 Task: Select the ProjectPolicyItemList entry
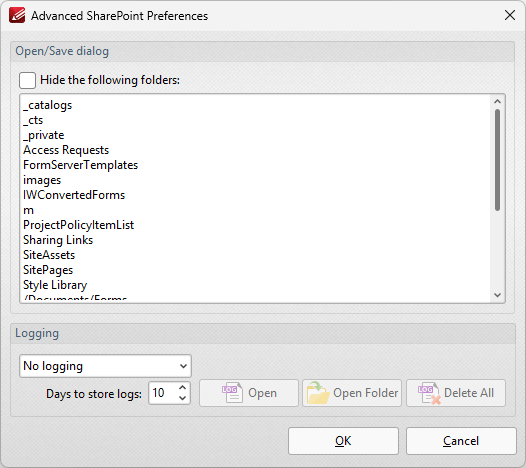tap(78, 225)
